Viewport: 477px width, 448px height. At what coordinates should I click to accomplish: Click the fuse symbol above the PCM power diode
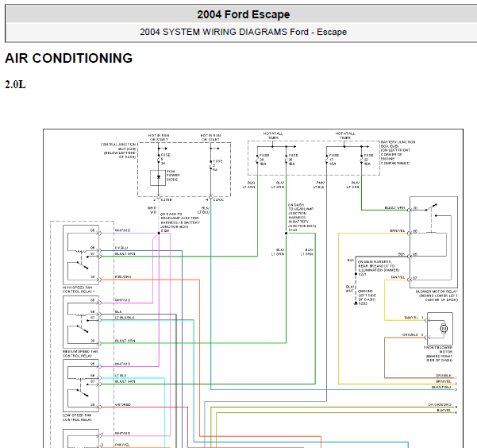point(159,159)
